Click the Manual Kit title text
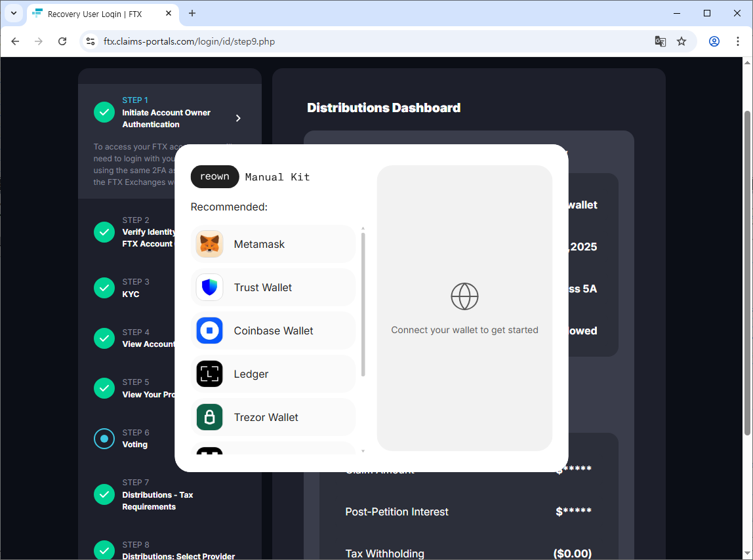This screenshot has width=753, height=560. (x=277, y=177)
